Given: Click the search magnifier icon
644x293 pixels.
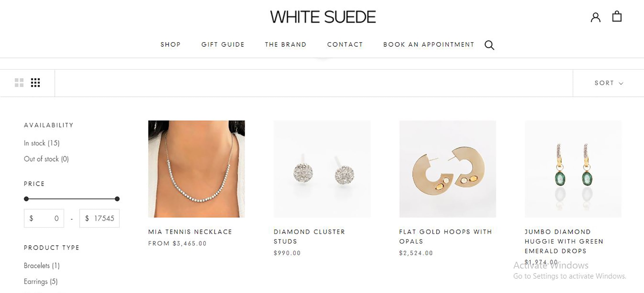Looking at the screenshot, I should click(489, 45).
